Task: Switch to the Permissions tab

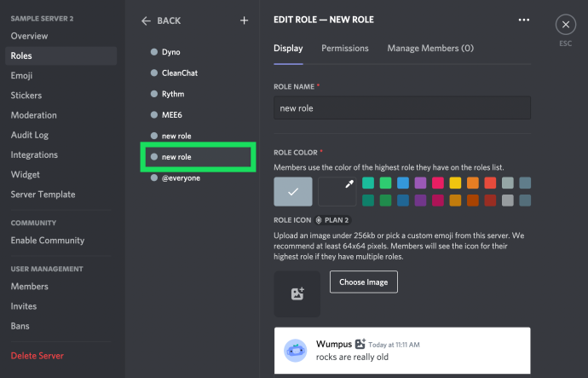Action: click(344, 49)
